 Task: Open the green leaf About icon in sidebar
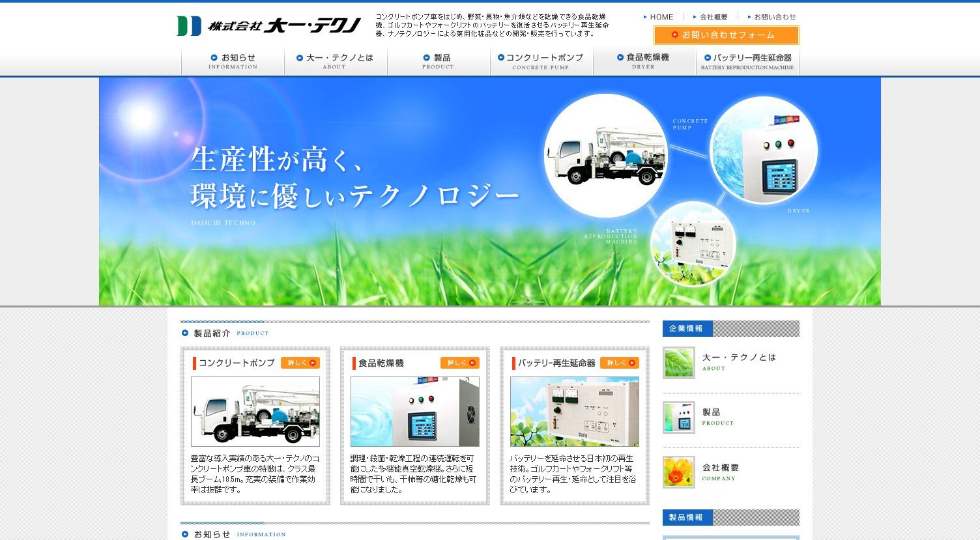coord(678,363)
